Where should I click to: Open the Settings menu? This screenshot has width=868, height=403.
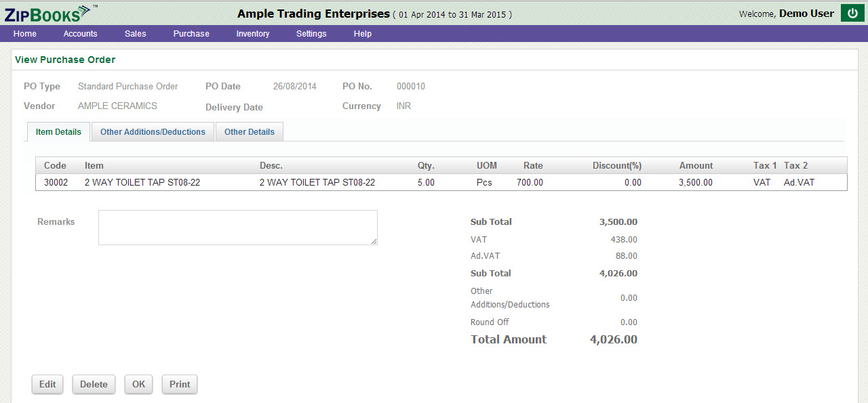click(x=311, y=34)
